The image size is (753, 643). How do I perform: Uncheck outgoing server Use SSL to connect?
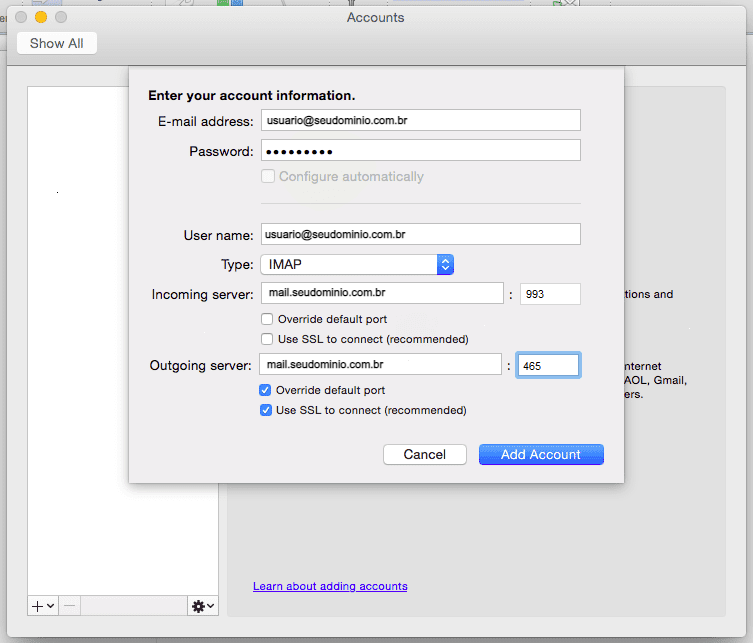pyautogui.click(x=265, y=410)
